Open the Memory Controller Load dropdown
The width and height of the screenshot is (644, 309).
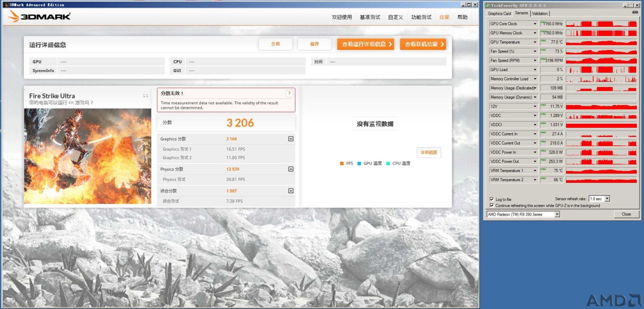[535, 79]
